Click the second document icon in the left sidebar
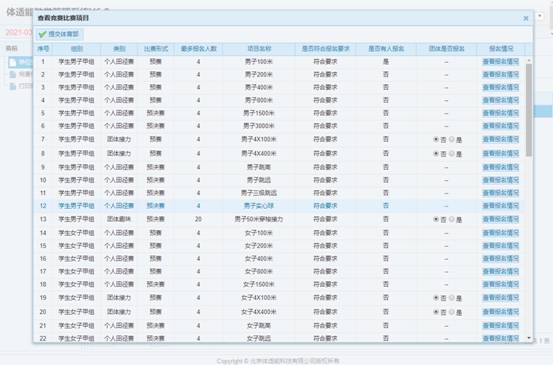This screenshot has width=553, height=365. click(13, 74)
